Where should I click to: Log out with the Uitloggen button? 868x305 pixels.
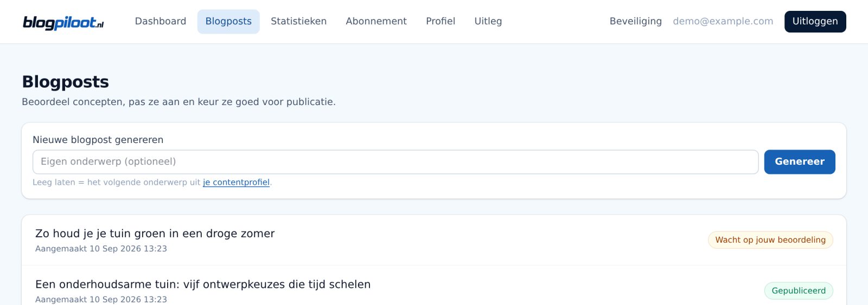click(815, 22)
